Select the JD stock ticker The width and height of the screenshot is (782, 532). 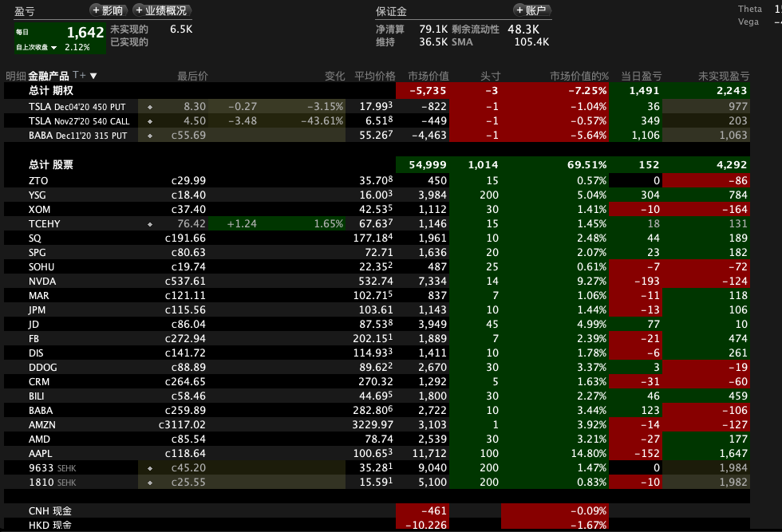pyautogui.click(x=34, y=325)
